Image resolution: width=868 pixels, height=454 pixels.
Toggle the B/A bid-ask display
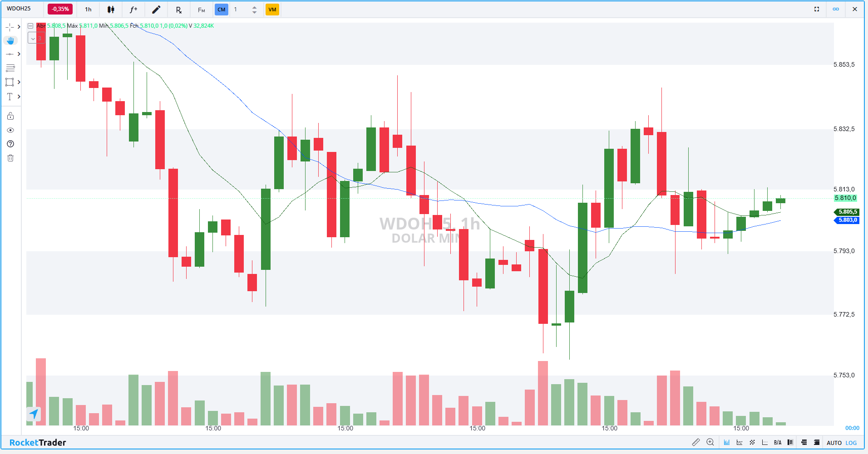click(x=778, y=443)
